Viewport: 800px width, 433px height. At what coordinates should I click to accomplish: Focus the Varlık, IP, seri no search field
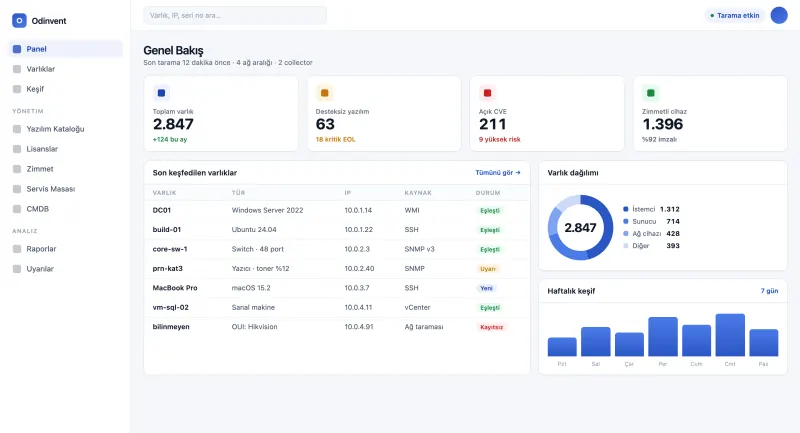[x=235, y=15]
